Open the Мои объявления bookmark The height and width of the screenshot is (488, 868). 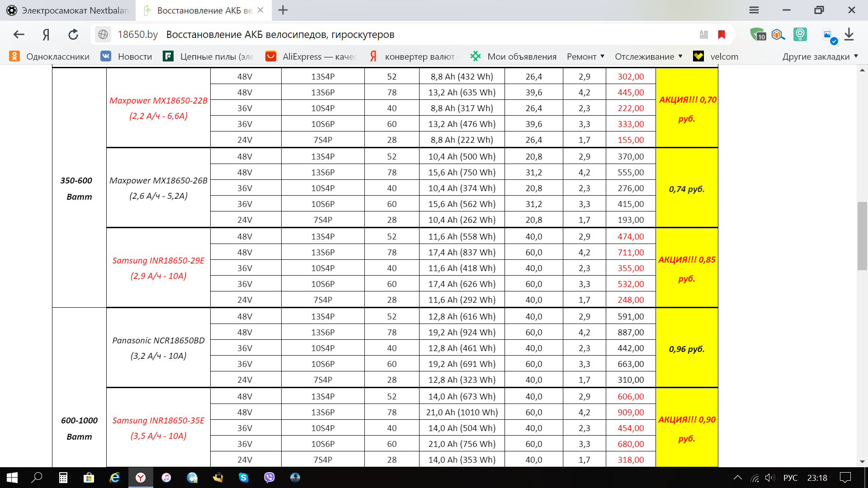(x=514, y=56)
